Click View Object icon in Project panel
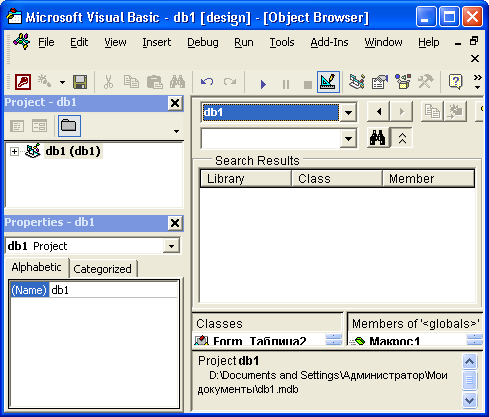489x417 pixels. click(39, 126)
